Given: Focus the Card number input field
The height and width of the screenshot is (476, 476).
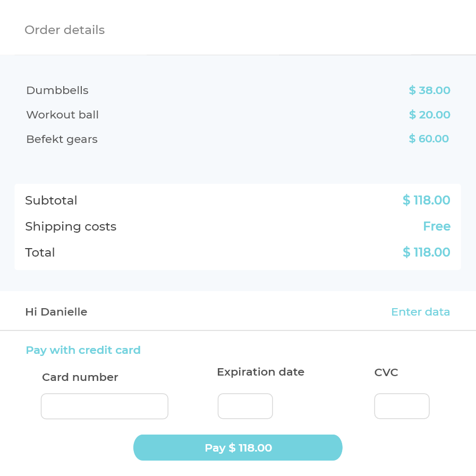Looking at the screenshot, I should point(105,406).
